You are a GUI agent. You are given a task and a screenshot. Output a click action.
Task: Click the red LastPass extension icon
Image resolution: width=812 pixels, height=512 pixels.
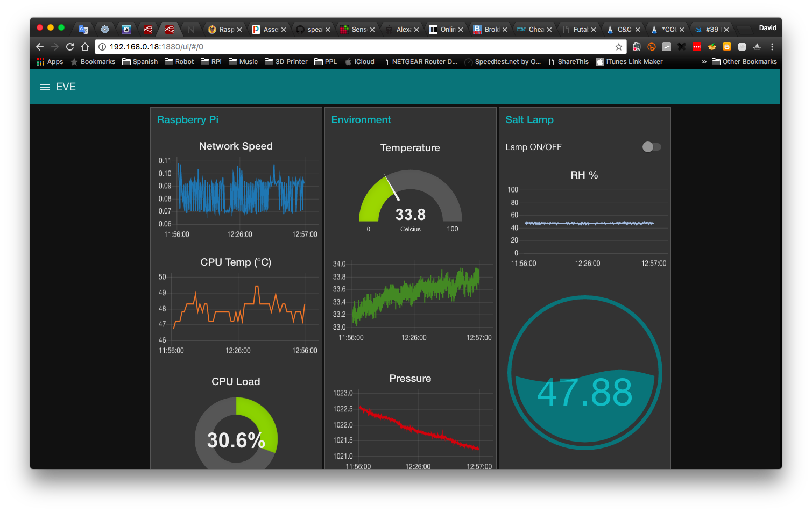click(697, 47)
